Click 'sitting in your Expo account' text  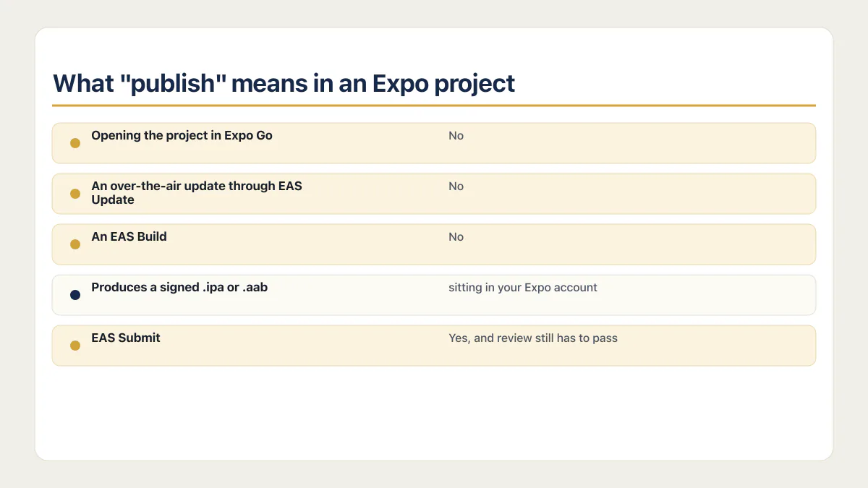click(523, 287)
